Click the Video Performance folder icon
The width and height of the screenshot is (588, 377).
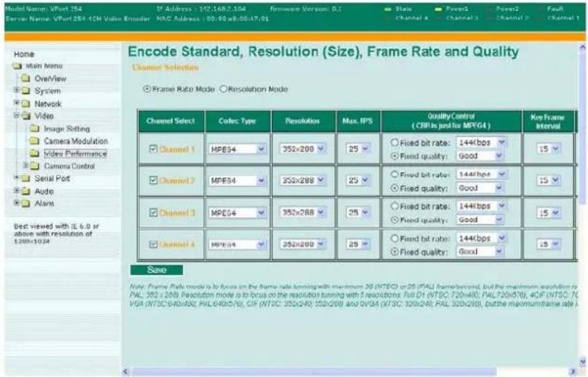tap(35, 153)
